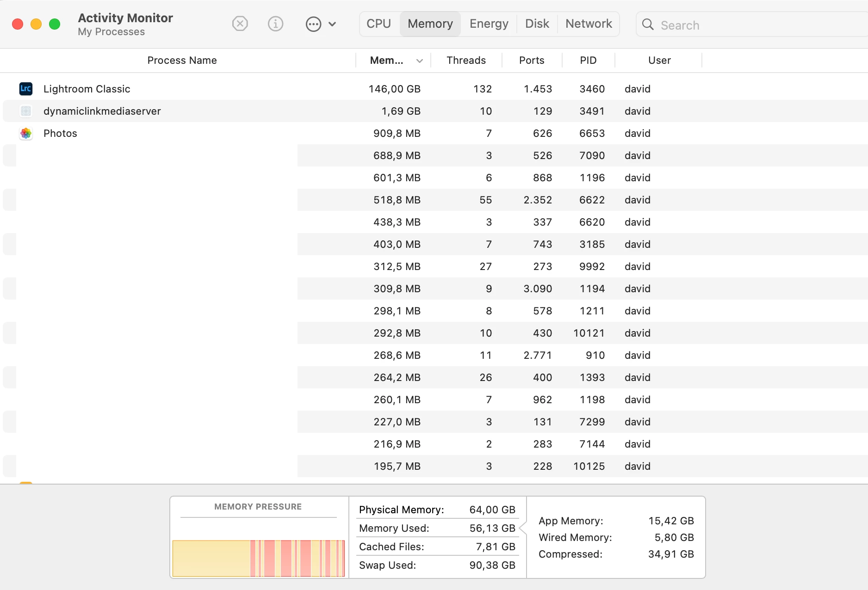The width and height of the screenshot is (868, 590).
Task: Click the App Memory 15,42 GB value
Action: point(671,521)
